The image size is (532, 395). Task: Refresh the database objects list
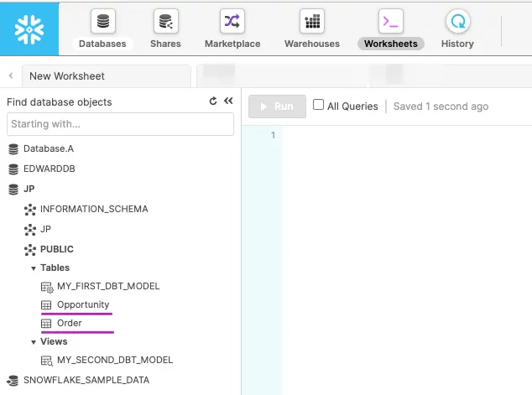pyautogui.click(x=213, y=101)
